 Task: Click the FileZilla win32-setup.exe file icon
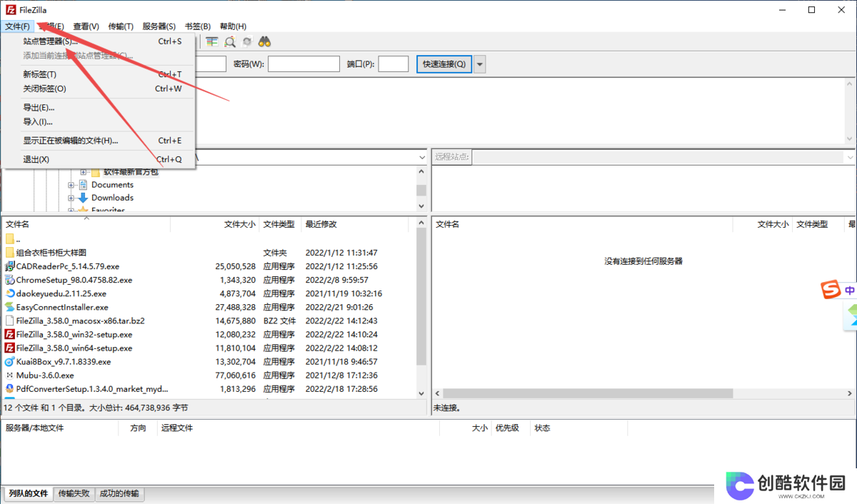tap(10, 334)
